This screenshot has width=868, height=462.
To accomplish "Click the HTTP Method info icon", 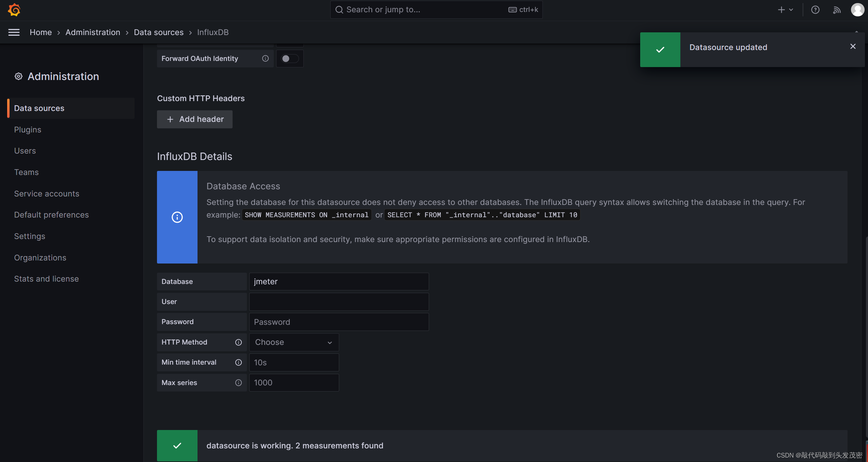I will pyautogui.click(x=238, y=342).
